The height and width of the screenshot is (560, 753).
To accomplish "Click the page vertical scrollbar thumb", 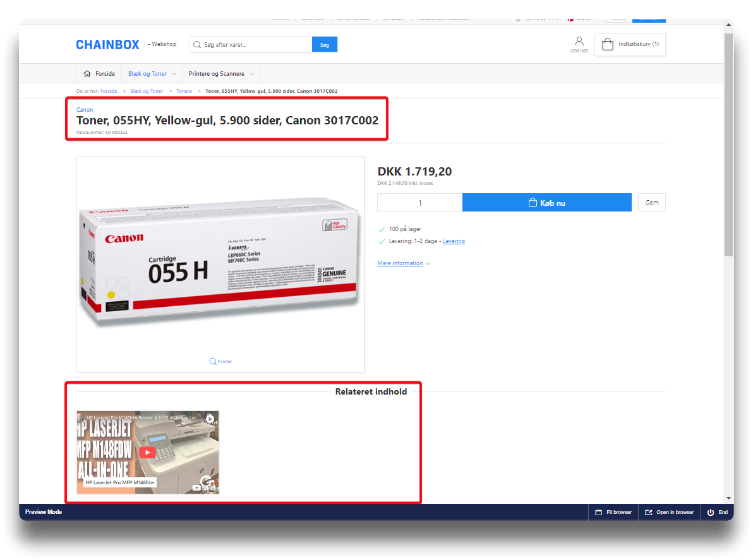I will point(728,145).
